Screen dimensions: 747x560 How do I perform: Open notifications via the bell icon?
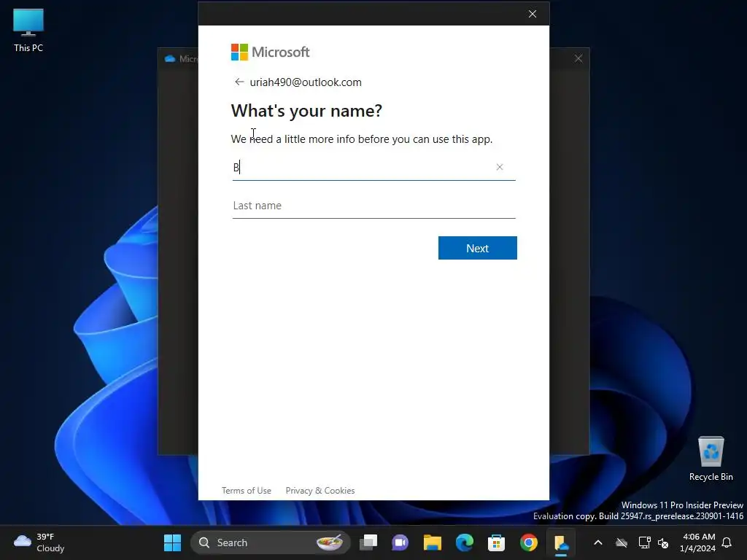pos(727,542)
